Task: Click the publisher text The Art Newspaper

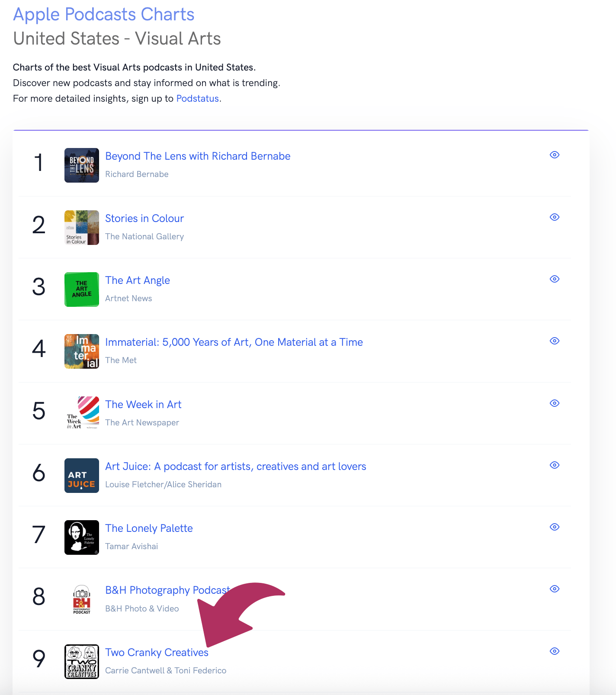Action: coord(142,423)
